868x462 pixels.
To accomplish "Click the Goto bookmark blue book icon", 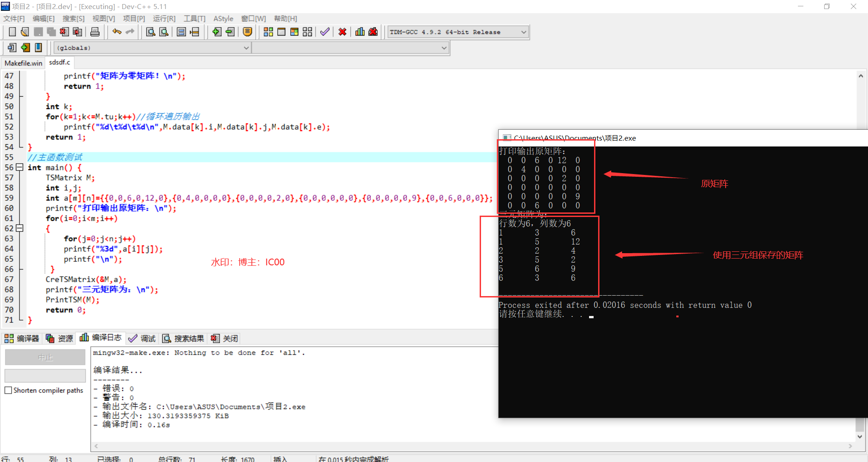I will point(38,47).
